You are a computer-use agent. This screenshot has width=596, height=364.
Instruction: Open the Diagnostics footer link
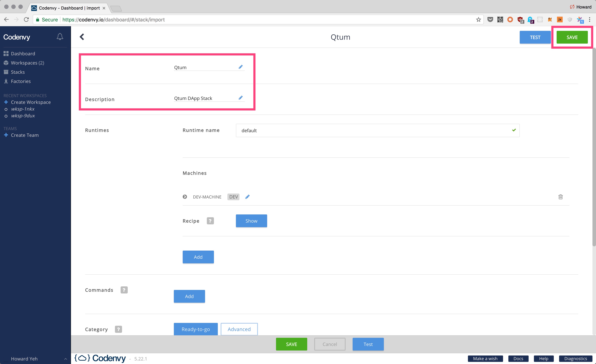pyautogui.click(x=575, y=359)
